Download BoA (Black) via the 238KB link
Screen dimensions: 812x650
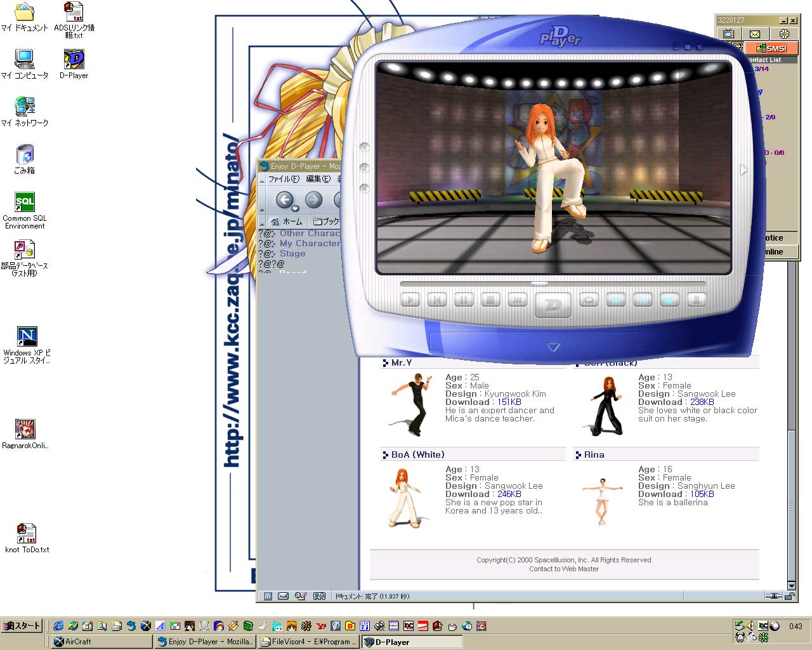(x=702, y=402)
